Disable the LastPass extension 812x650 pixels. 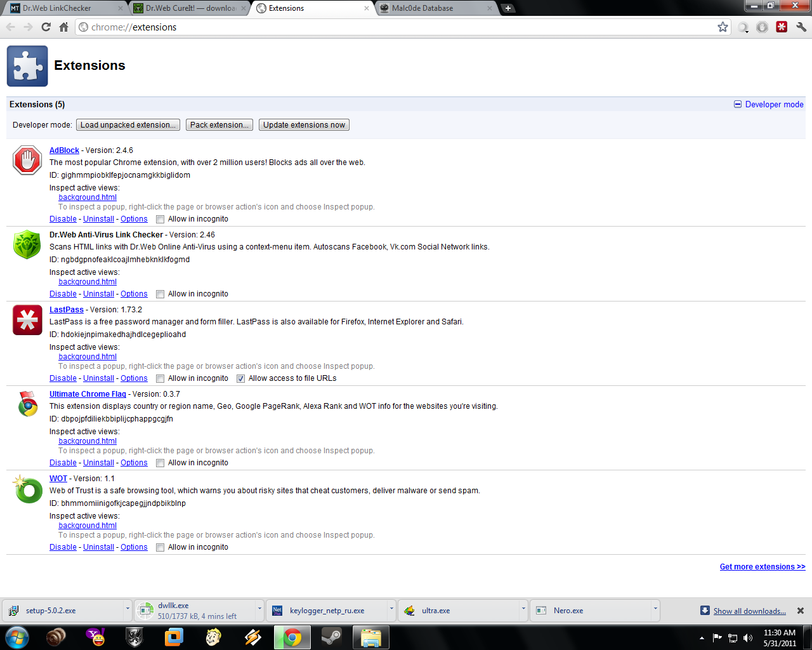point(63,378)
